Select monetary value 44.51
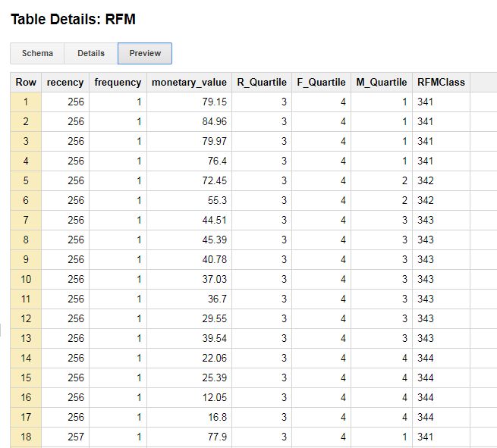 click(214, 220)
